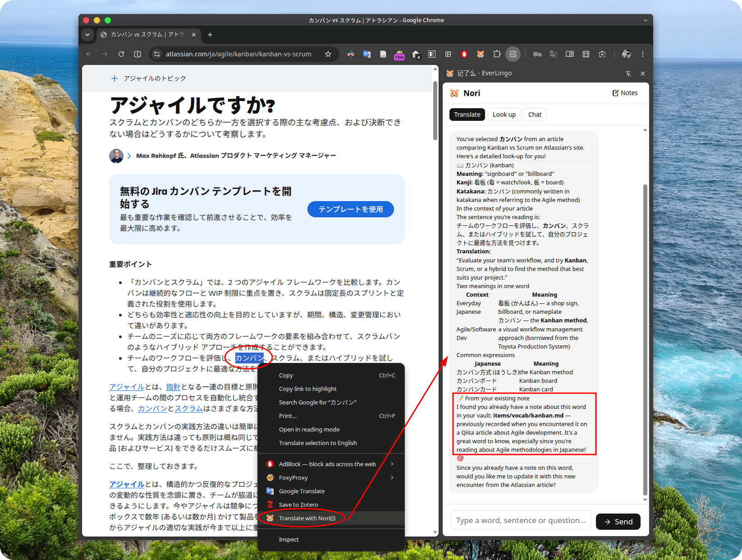
Task: Open first アジャイル link in paragraph
Action: pyautogui.click(x=127, y=387)
